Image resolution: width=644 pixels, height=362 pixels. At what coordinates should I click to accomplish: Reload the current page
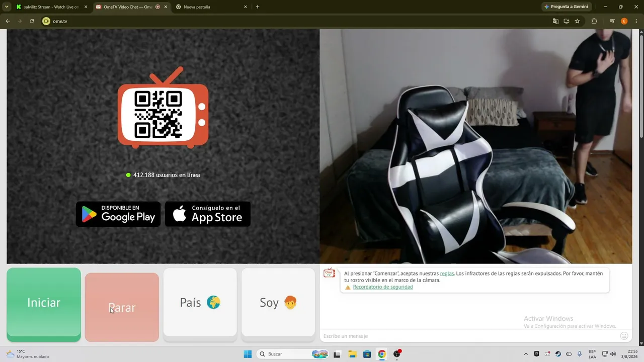(32, 21)
